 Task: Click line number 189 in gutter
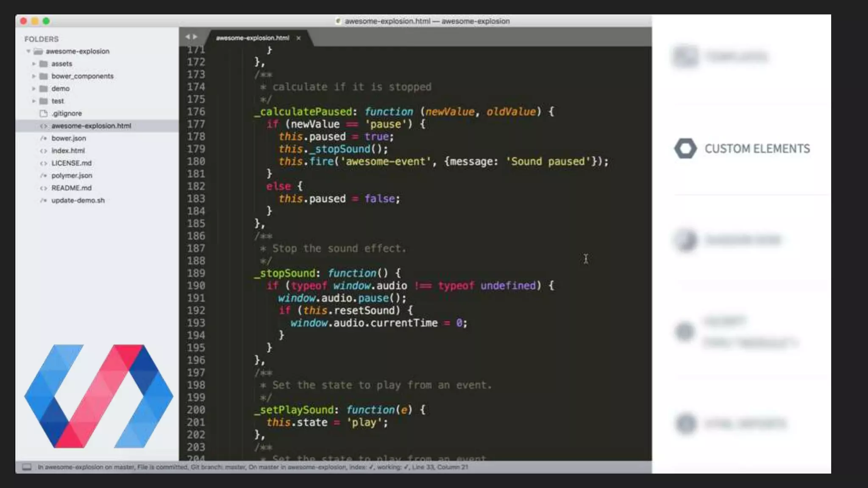(196, 273)
